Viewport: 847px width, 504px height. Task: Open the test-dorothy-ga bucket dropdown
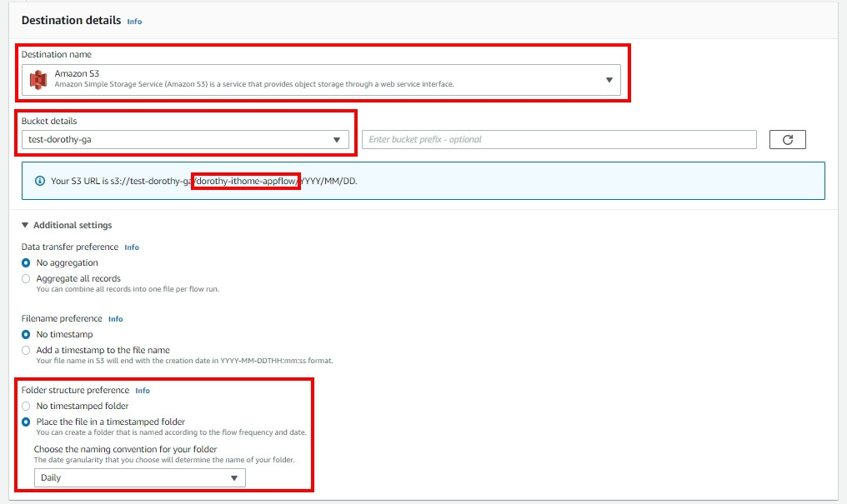point(185,140)
